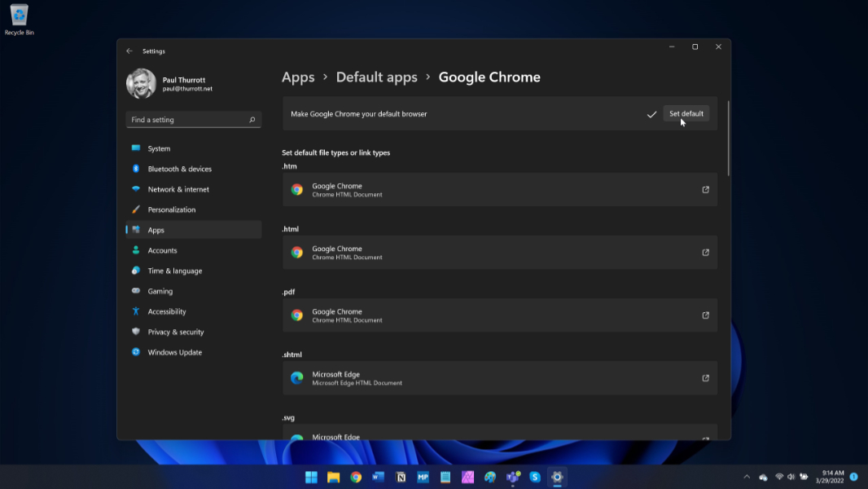Open the System settings category

pyautogui.click(x=159, y=148)
